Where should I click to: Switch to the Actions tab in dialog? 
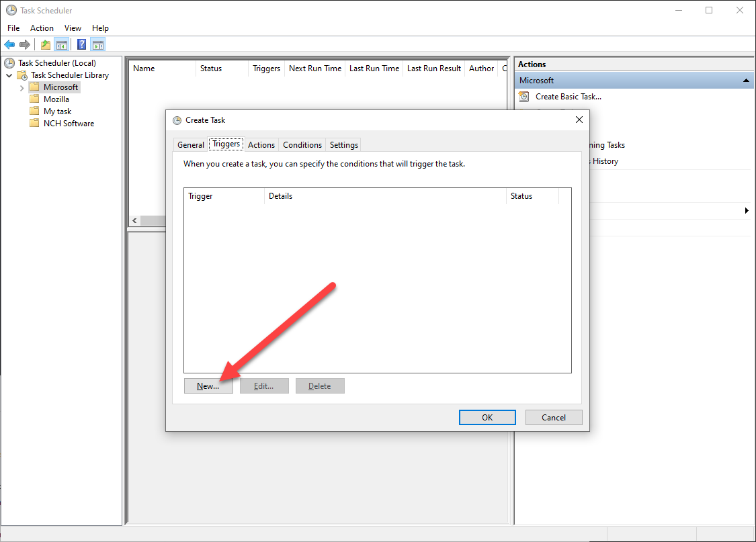(261, 145)
